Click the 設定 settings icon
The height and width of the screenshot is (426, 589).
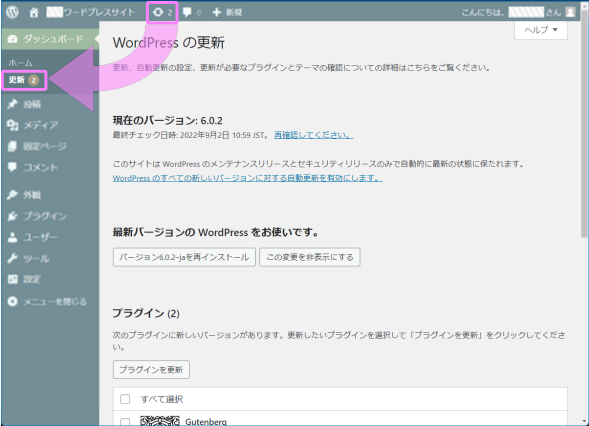13,279
